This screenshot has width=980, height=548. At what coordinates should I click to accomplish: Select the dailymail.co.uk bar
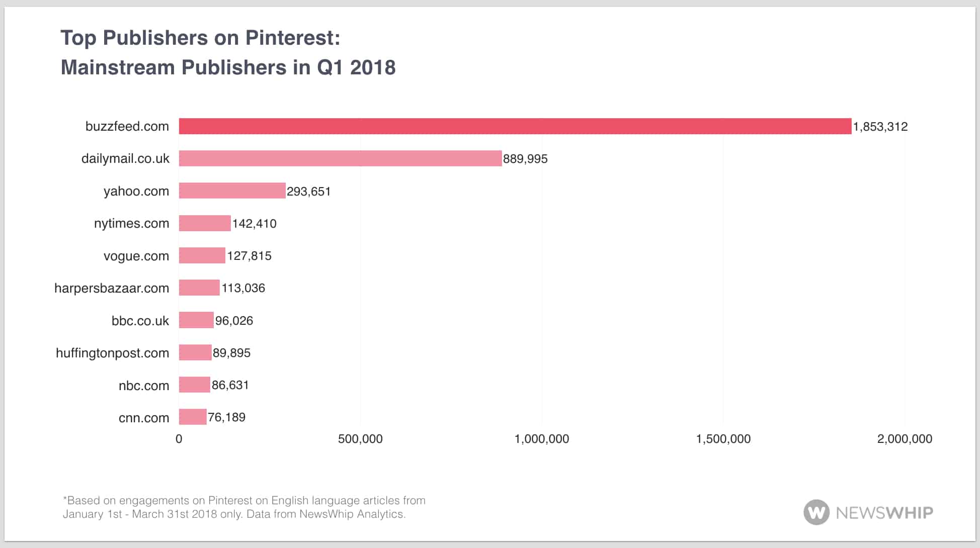[x=340, y=158]
